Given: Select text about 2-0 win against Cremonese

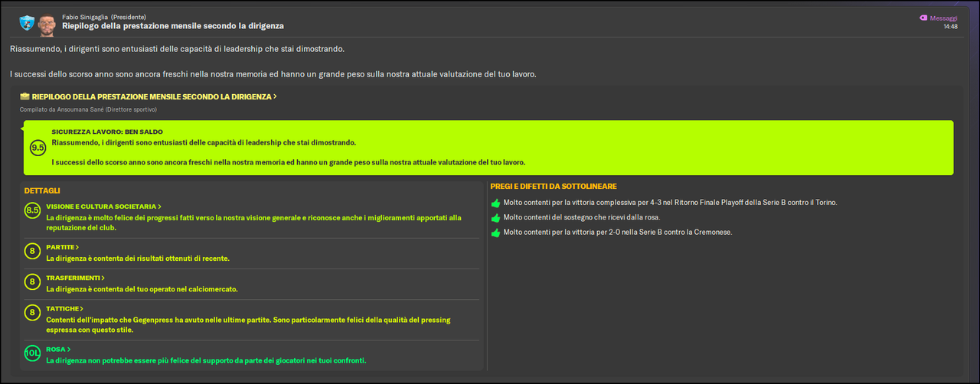Looking at the screenshot, I should tap(618, 232).
